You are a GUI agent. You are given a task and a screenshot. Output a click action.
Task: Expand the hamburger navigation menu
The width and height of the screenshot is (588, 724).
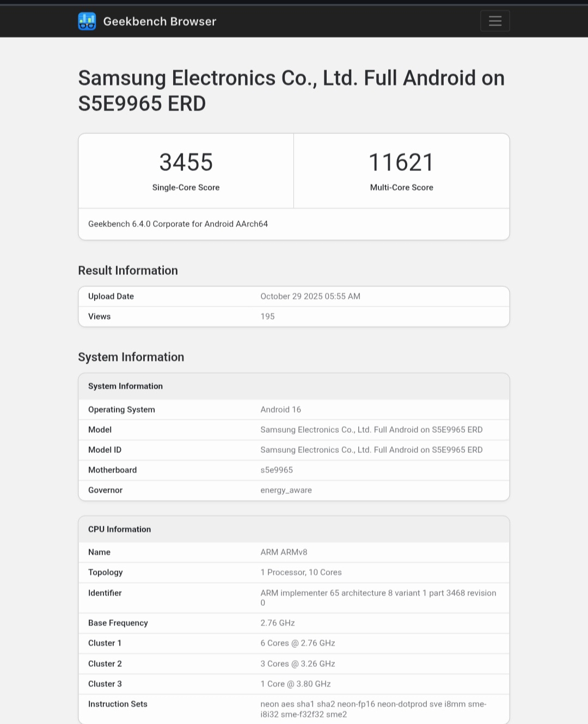pyautogui.click(x=495, y=21)
